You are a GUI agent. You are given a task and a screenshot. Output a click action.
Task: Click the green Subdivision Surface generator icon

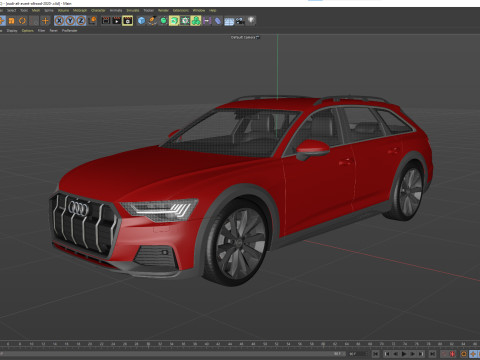(163, 21)
